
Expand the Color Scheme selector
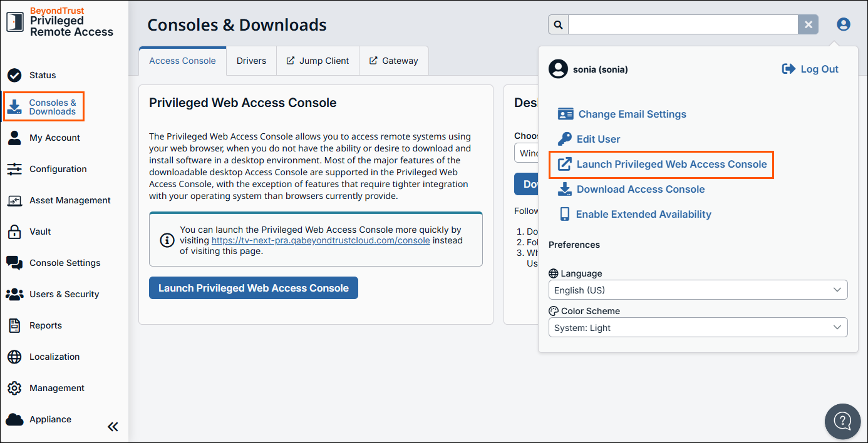point(698,327)
